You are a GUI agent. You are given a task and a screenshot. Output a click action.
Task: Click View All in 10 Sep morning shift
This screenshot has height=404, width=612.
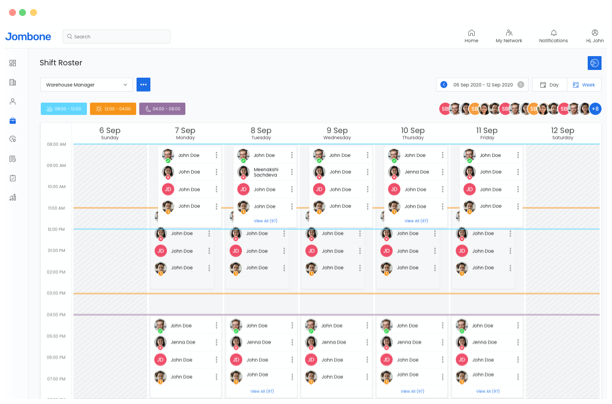(416, 221)
